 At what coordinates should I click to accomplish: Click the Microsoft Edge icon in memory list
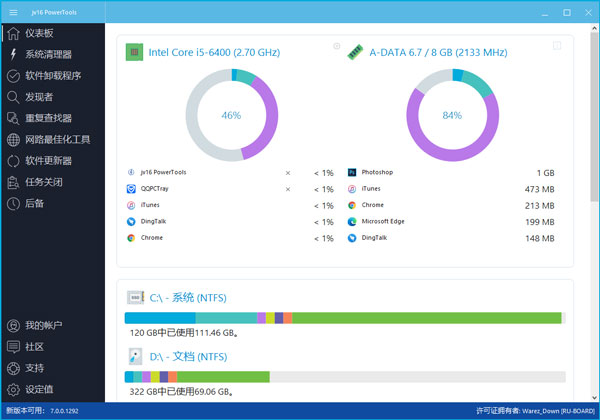tap(352, 221)
